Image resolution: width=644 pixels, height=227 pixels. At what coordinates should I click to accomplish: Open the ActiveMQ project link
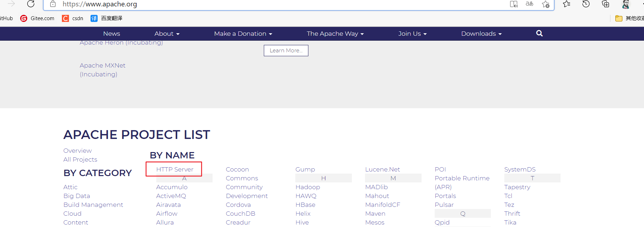(x=171, y=196)
